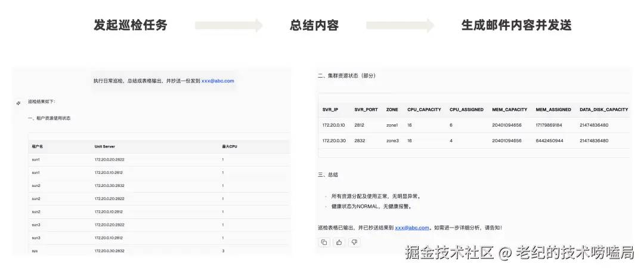
Task: Click the SVR_IP column header
Action: point(330,109)
